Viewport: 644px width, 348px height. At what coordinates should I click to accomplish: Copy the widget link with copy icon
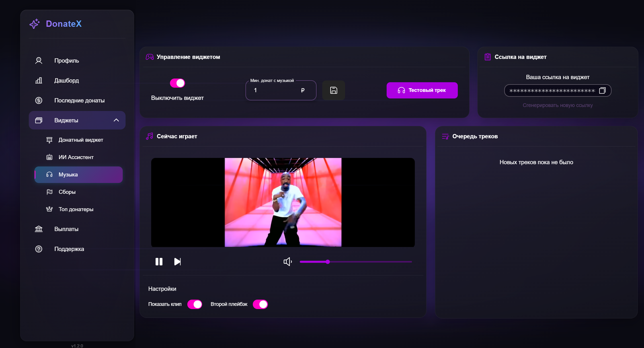click(602, 90)
